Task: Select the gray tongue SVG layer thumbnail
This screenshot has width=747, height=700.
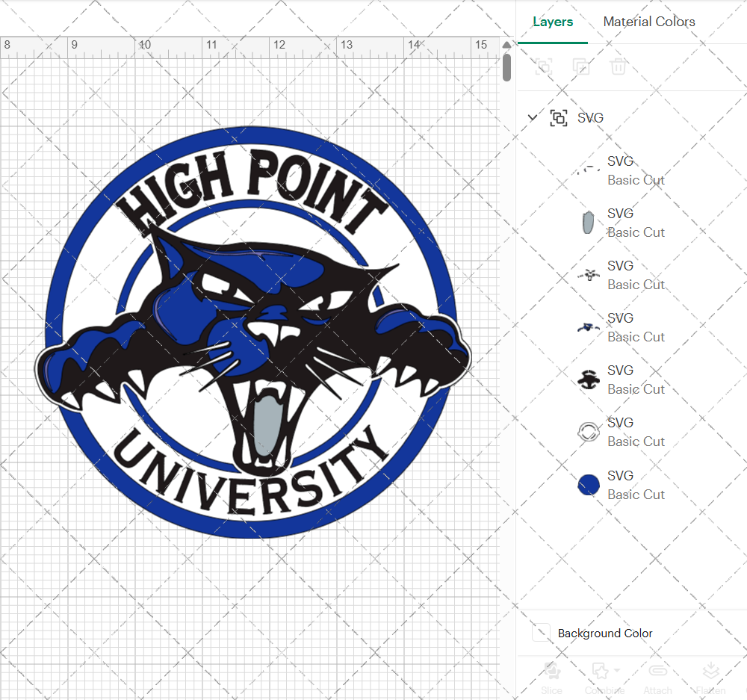Action: [589, 223]
